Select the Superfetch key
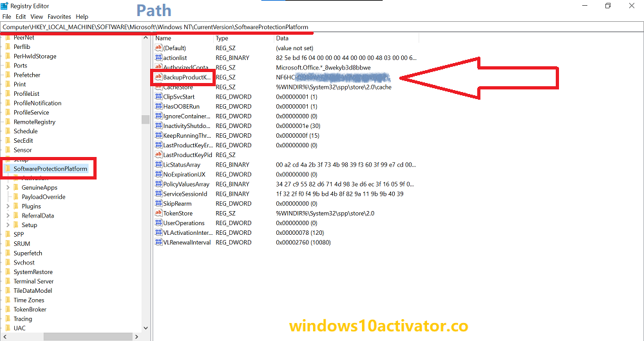Screen dimensions: 644x341 (28, 253)
